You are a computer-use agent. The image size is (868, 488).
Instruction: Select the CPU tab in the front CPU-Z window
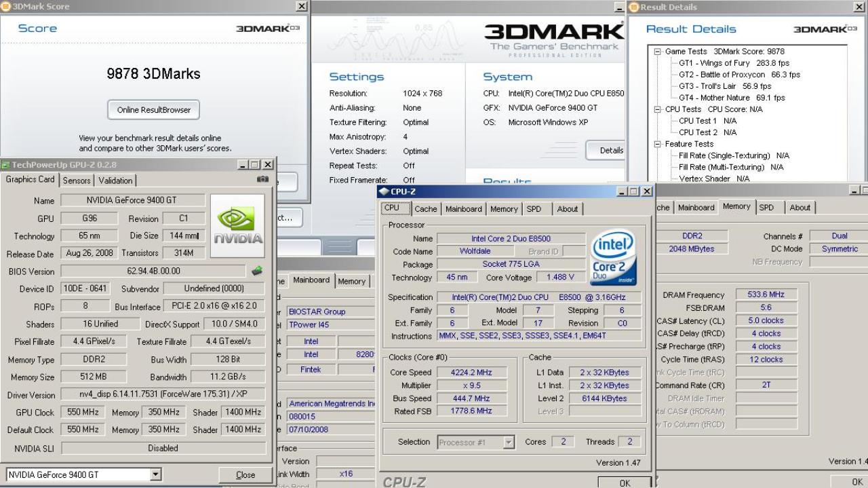click(396, 208)
